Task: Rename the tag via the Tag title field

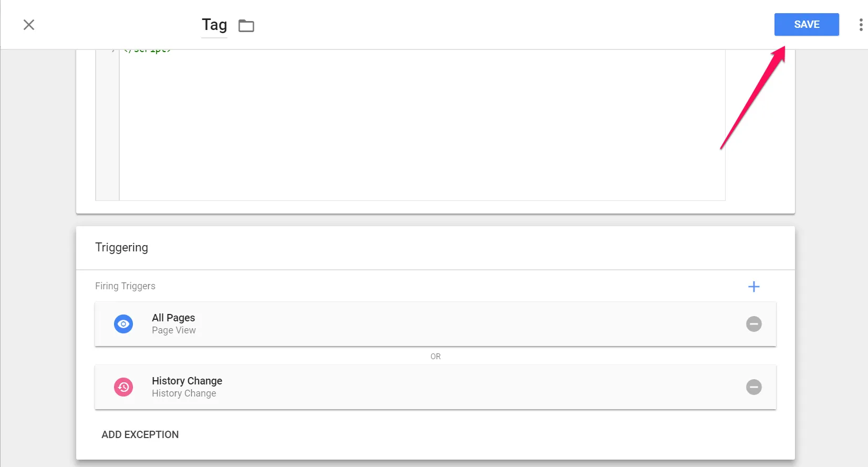Action: 214,25
